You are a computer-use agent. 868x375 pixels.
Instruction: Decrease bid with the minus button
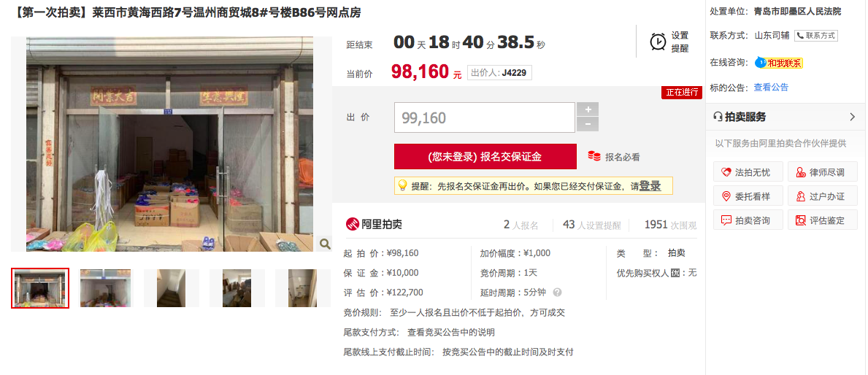pyautogui.click(x=588, y=125)
